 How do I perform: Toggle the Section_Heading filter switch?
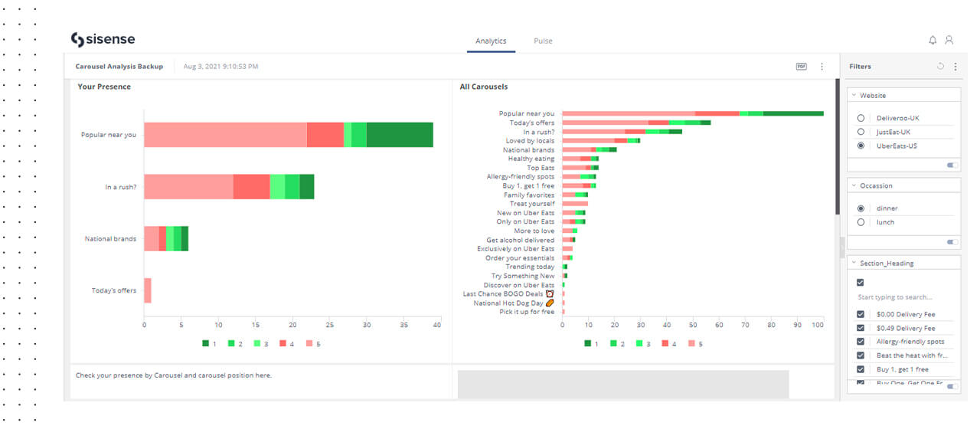click(x=952, y=387)
